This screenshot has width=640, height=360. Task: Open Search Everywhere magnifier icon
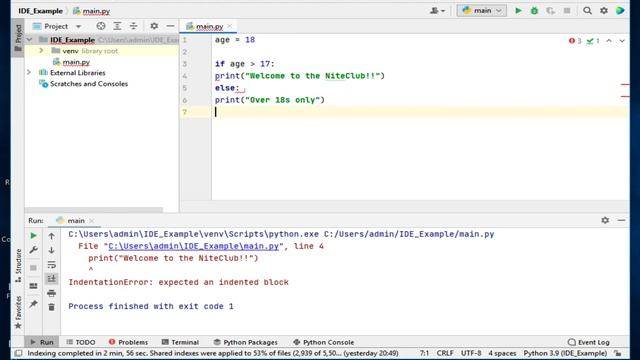tap(587, 11)
